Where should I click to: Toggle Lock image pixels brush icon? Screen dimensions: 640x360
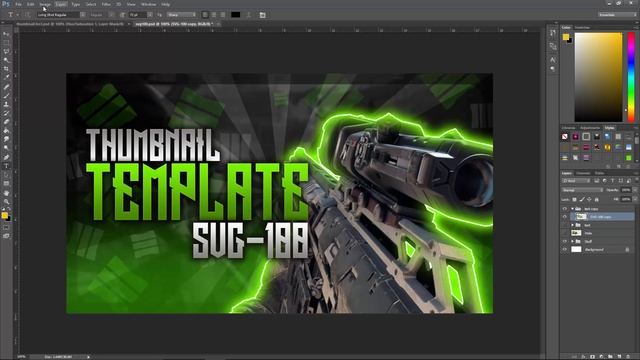[x=582, y=199]
